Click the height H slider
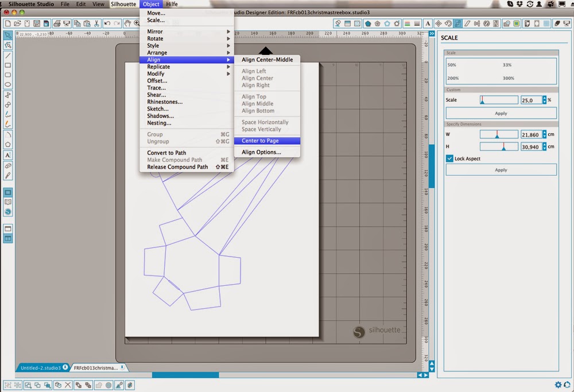Screen dimensions: 574x392 pyautogui.click(x=499, y=147)
